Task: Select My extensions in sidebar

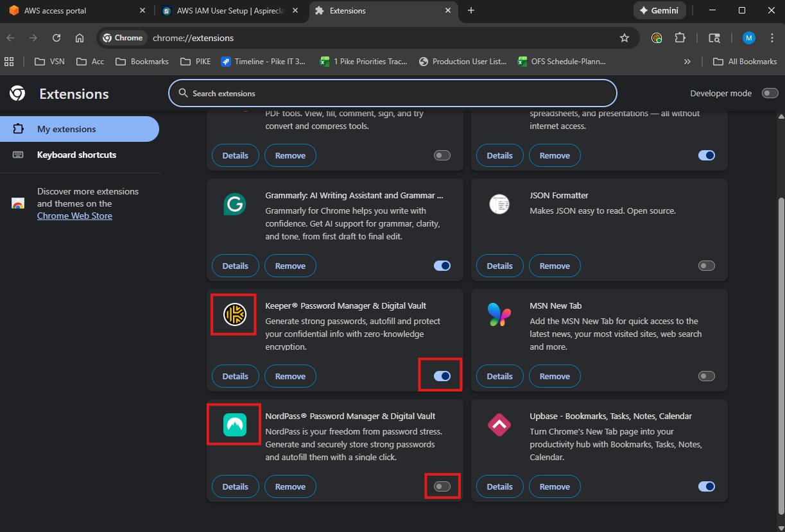Action: (x=80, y=129)
